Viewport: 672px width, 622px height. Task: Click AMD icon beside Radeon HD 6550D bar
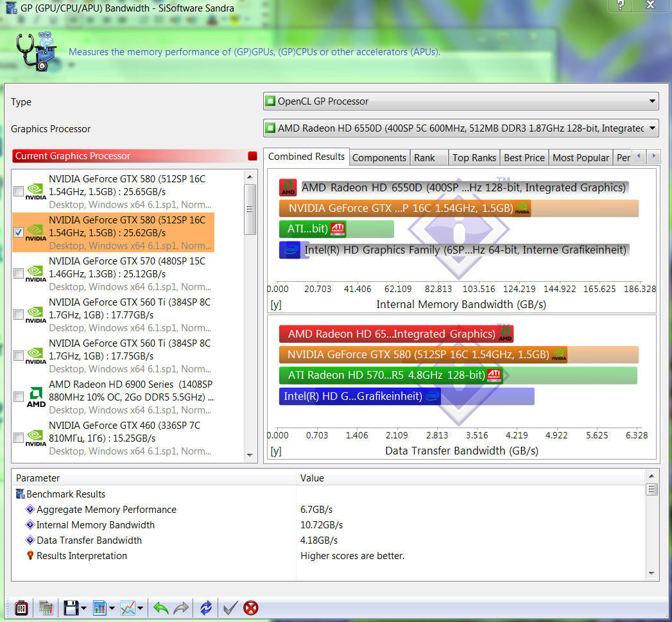point(288,187)
